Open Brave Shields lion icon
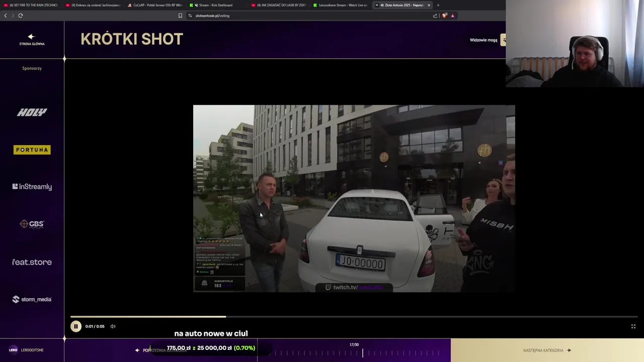The width and height of the screenshot is (644, 362). (x=445, y=16)
